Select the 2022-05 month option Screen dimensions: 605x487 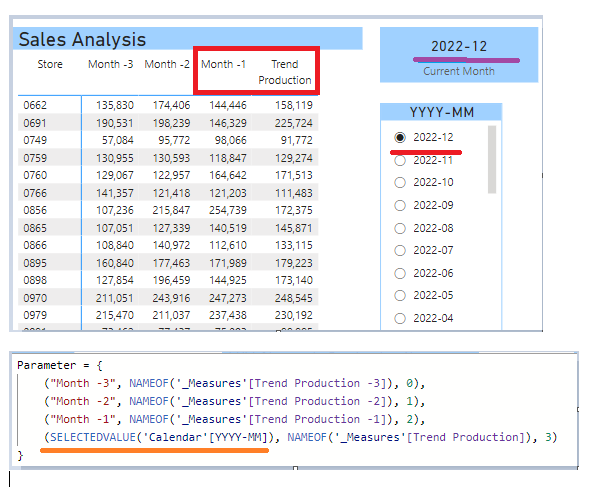coord(400,296)
